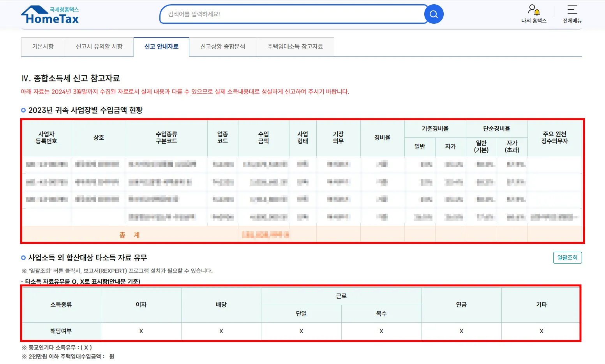
Task: Select the 이자 column header
Action: click(141, 305)
